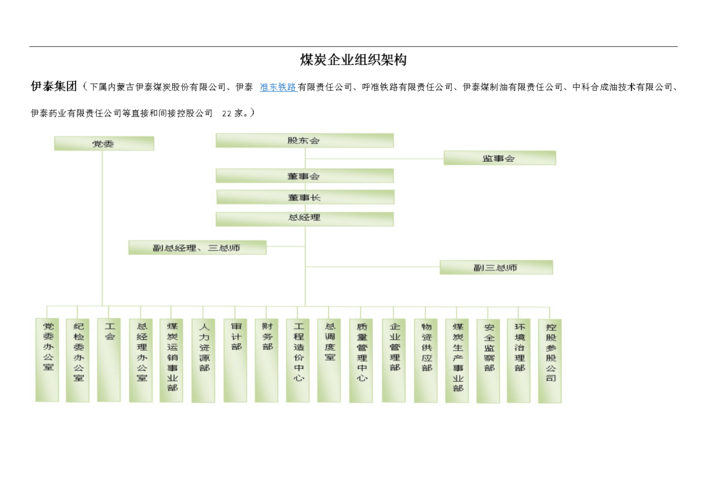Click the 股东会 box
The height and width of the screenshot is (500, 707).
[304, 141]
